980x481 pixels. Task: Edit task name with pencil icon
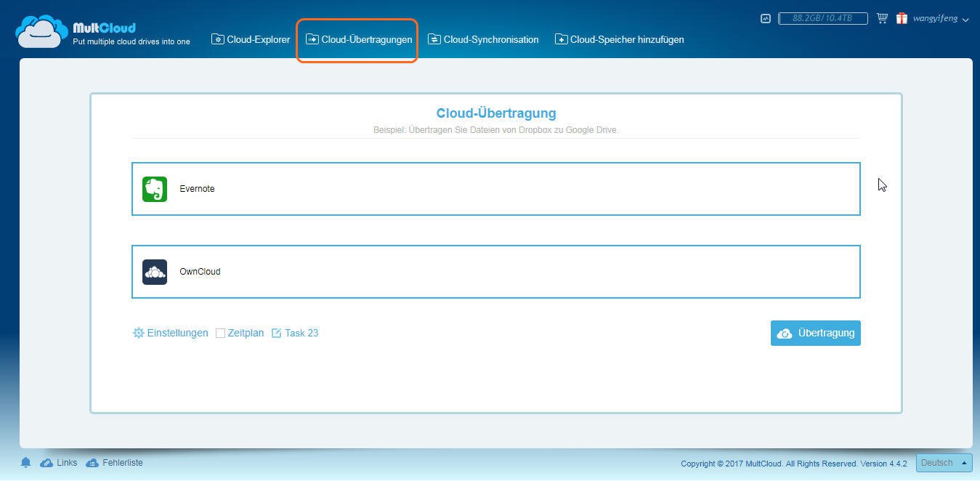(276, 333)
